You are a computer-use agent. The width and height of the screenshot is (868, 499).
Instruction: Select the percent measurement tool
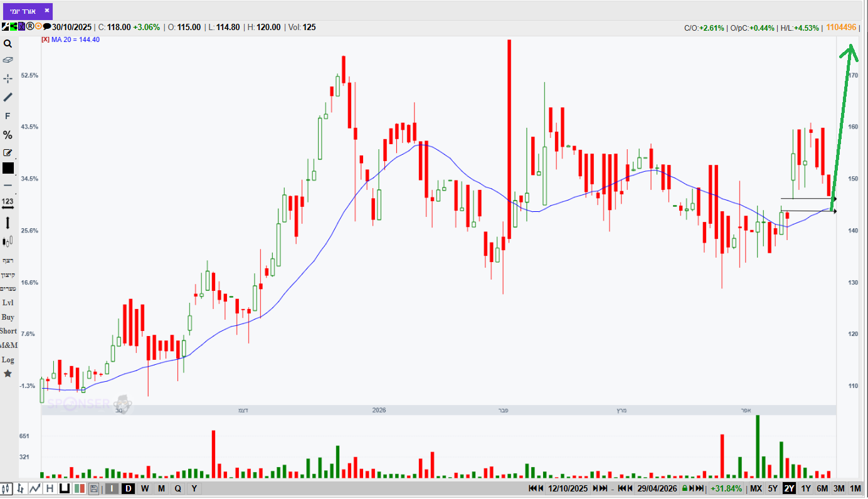pos(8,135)
